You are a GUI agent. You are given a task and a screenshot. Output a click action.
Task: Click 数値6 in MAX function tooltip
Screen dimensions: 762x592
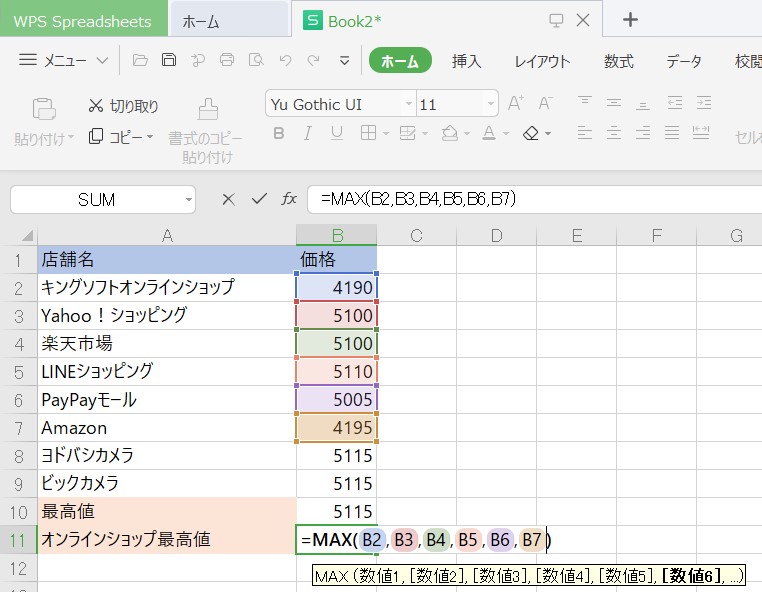691,576
